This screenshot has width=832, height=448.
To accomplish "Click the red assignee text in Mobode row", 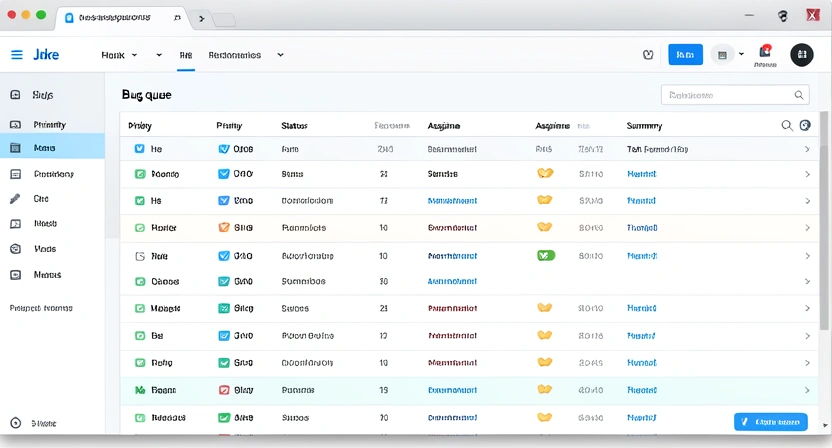I will [452, 308].
